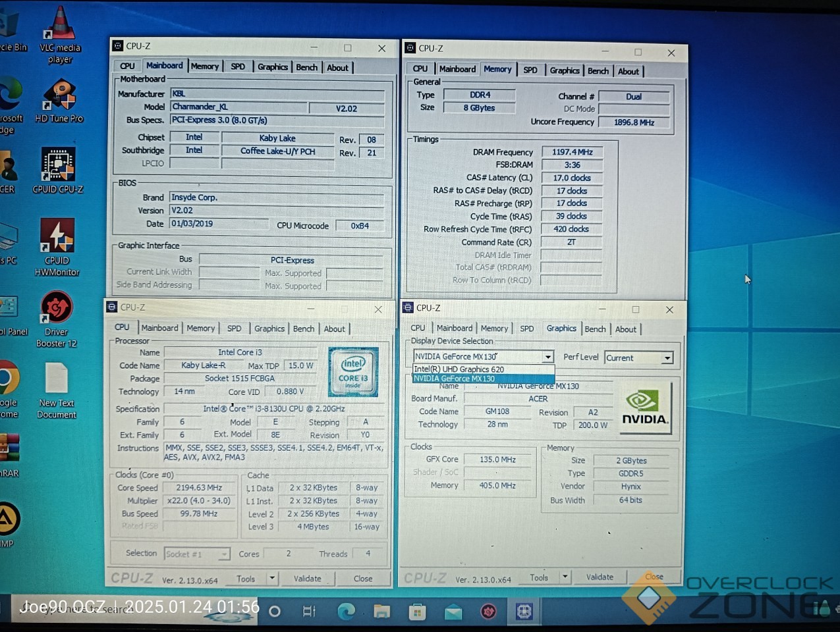The height and width of the screenshot is (632, 840).
Task: Click the Driver Booster taskbar icon
Action: click(488, 612)
